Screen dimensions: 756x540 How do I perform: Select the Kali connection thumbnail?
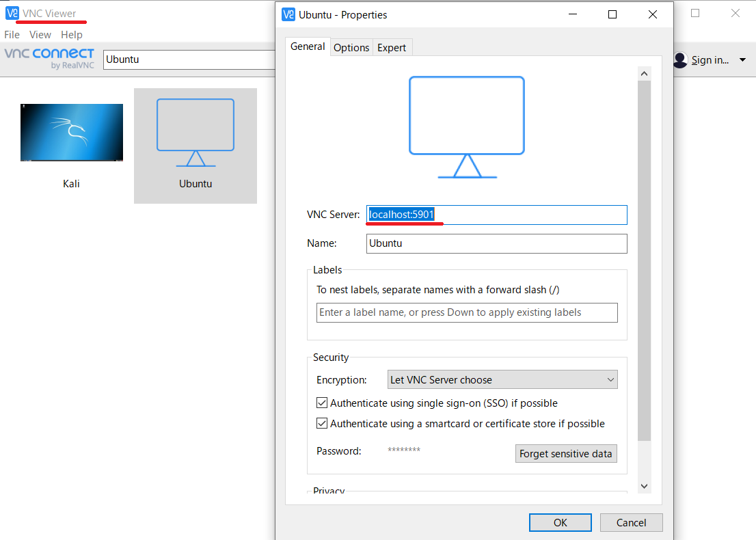point(71,133)
